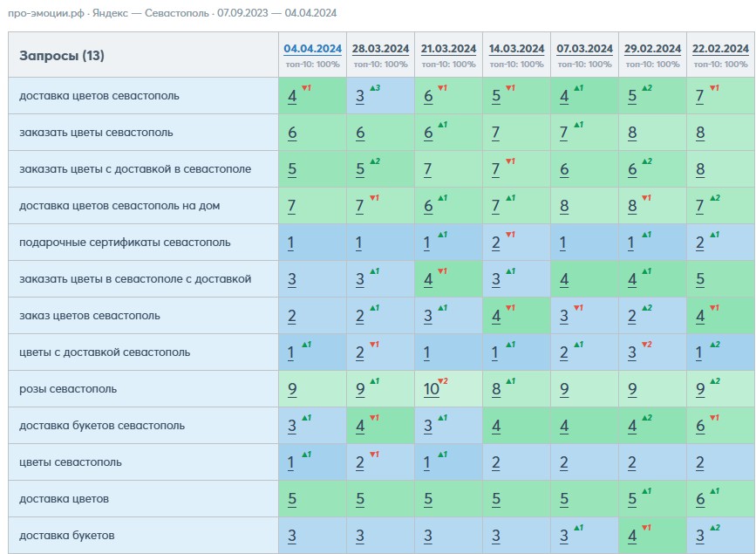
Task: Open position 4 for 'доставка цветов севастополь' on 04.04.2024
Action: 292,96
